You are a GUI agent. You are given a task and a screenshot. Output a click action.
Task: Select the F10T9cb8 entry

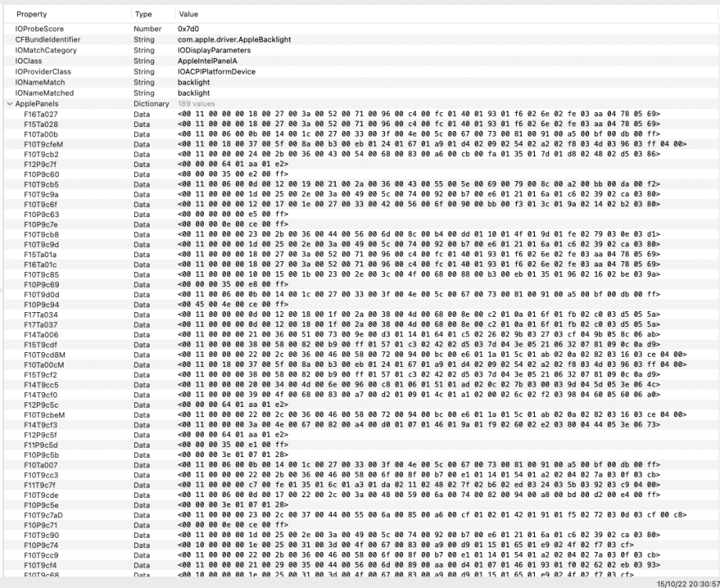click(42, 234)
